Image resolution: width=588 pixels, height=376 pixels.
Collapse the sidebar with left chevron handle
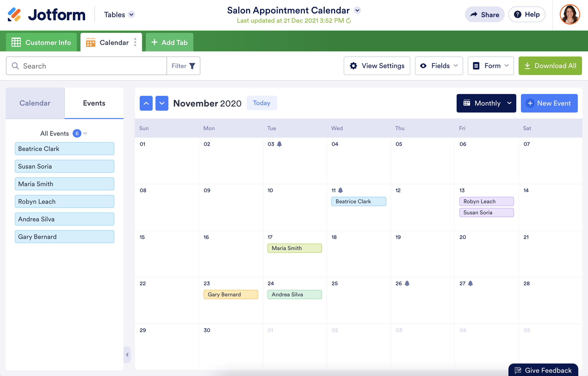click(x=127, y=354)
